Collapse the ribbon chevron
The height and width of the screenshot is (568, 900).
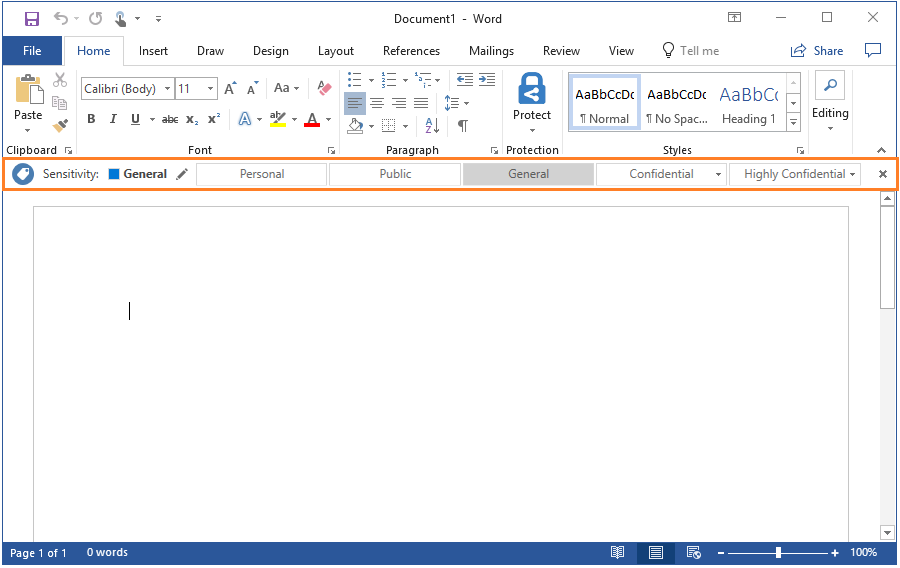click(x=882, y=150)
